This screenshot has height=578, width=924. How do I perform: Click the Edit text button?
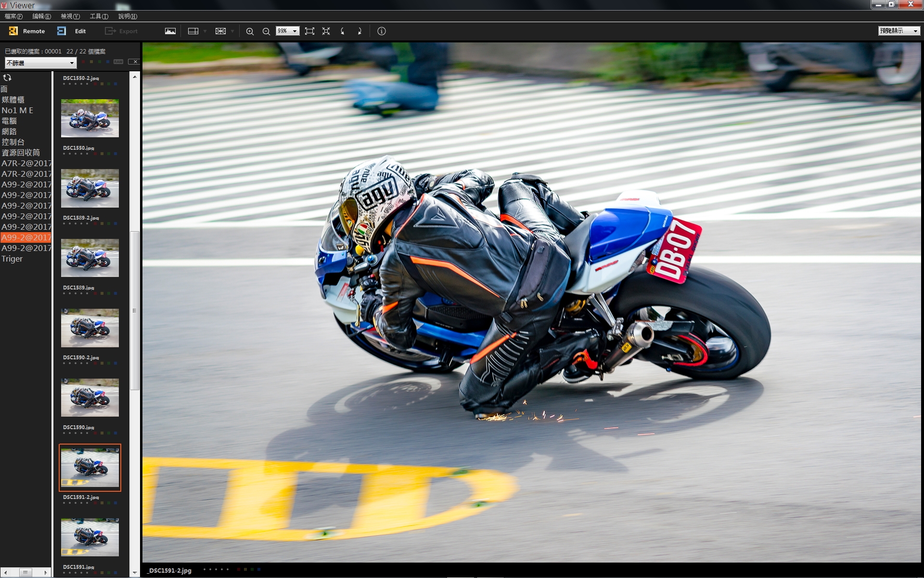point(80,31)
